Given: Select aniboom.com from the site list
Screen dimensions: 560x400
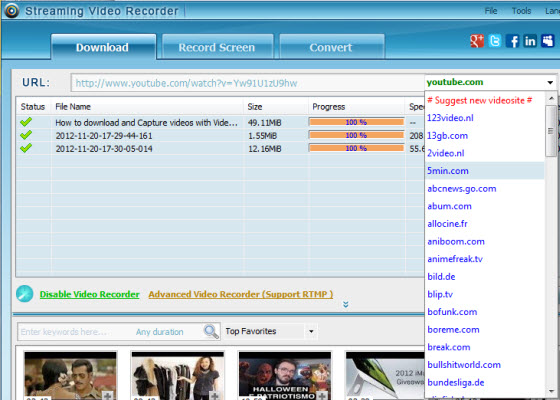Looking at the screenshot, I should click(456, 241).
